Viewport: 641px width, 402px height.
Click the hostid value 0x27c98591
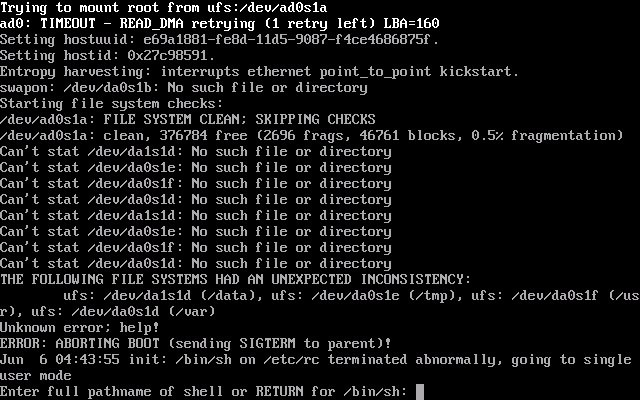pyautogui.click(x=167, y=55)
